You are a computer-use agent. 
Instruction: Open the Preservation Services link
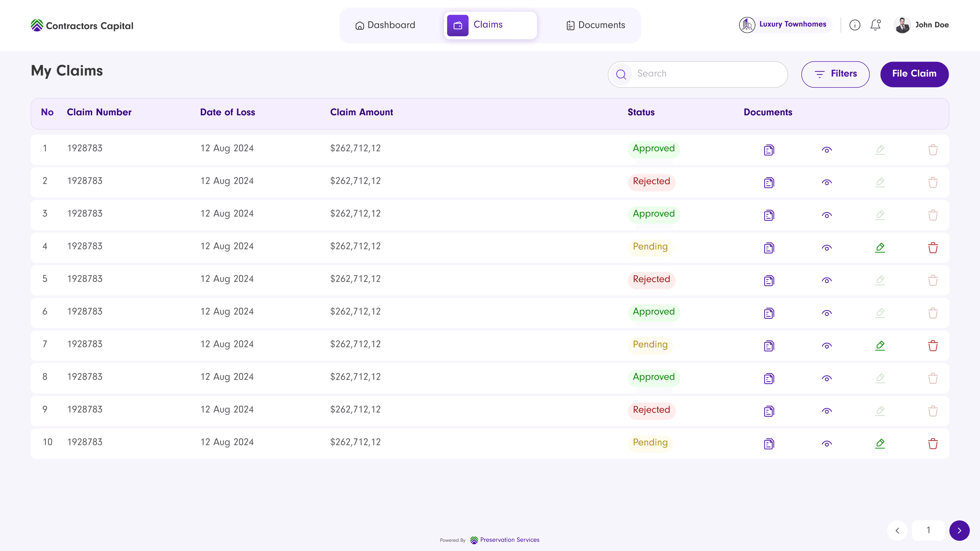505,540
